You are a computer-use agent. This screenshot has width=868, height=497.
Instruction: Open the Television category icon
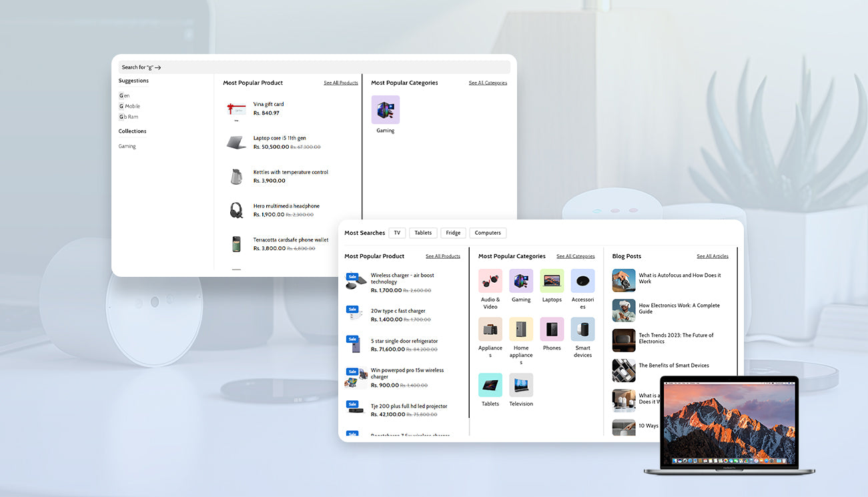[x=521, y=385]
